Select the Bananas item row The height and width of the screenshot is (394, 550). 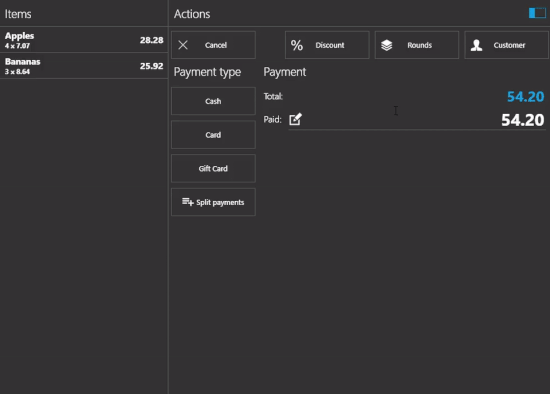[84, 66]
